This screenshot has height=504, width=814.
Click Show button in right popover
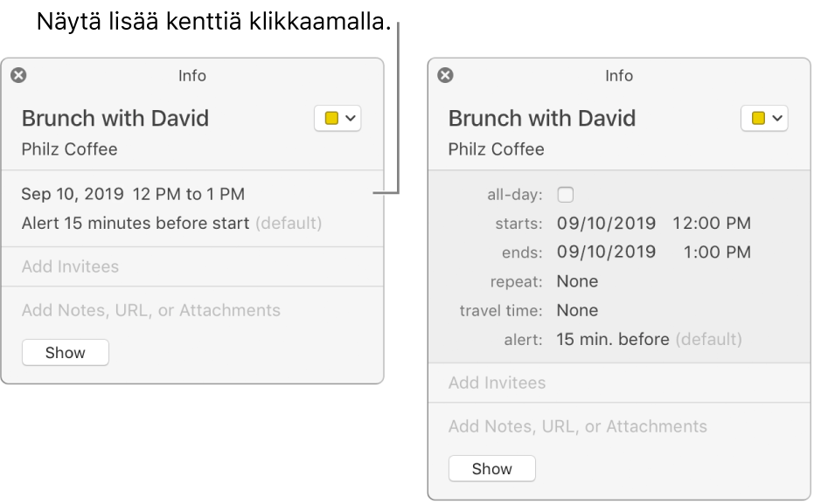point(492,469)
